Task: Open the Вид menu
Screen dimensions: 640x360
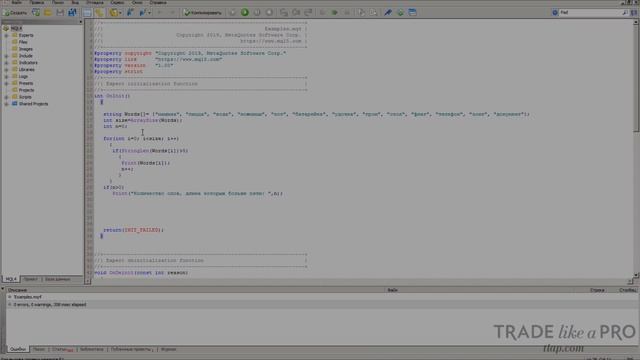Action: tap(75, 2)
